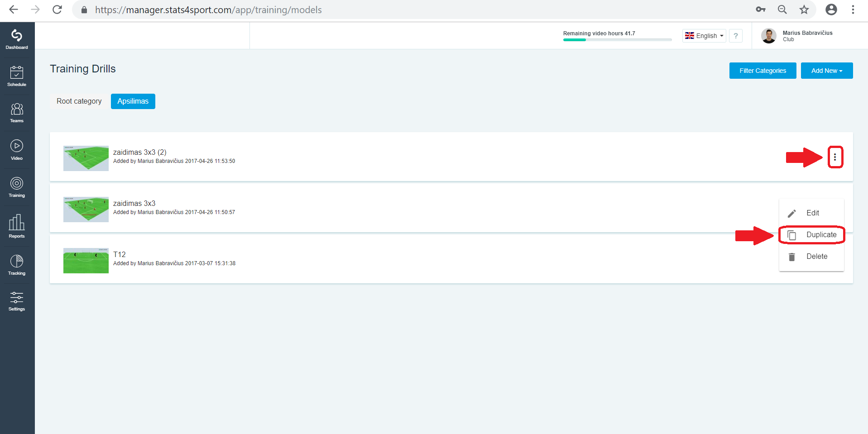Click the question mark help button
This screenshot has width=868, height=434.
coord(736,36)
